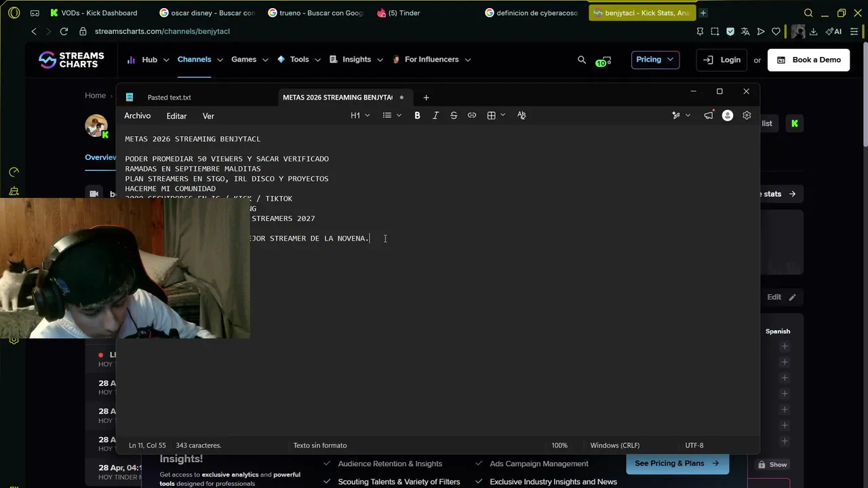This screenshot has height=488, width=868.
Task: Click the Home breadcrumb link
Action: point(95,96)
